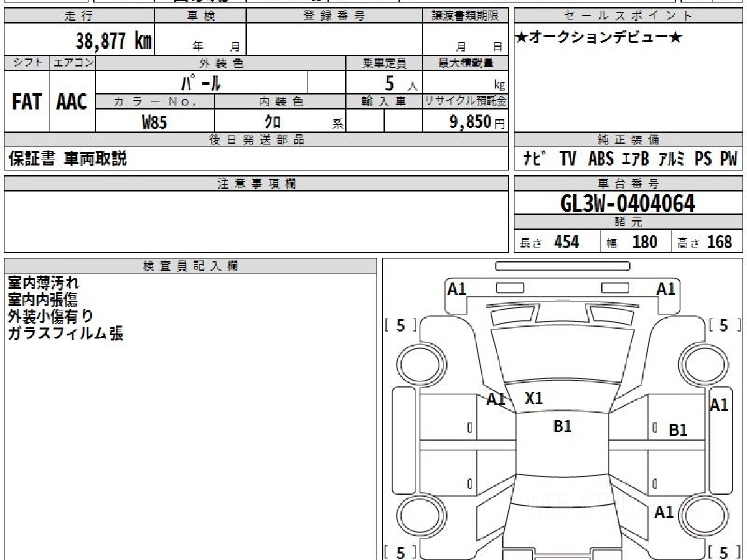
Task: Select the chassis number GL3W-0404064
Action: (628, 203)
